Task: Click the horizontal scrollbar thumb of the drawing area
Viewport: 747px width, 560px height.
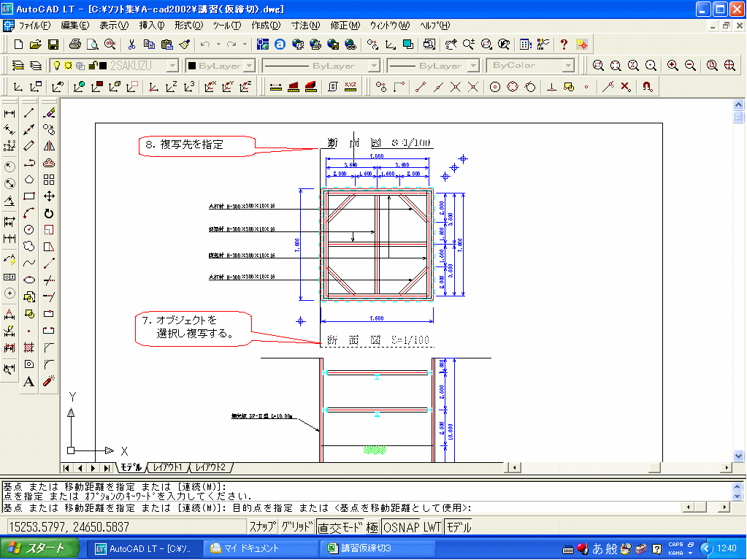Action: pos(654,467)
